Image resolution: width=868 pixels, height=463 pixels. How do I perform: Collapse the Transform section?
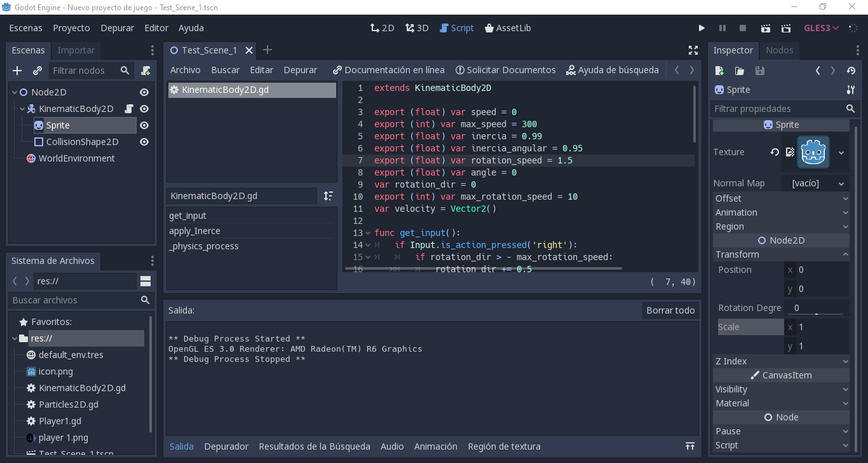click(781, 254)
